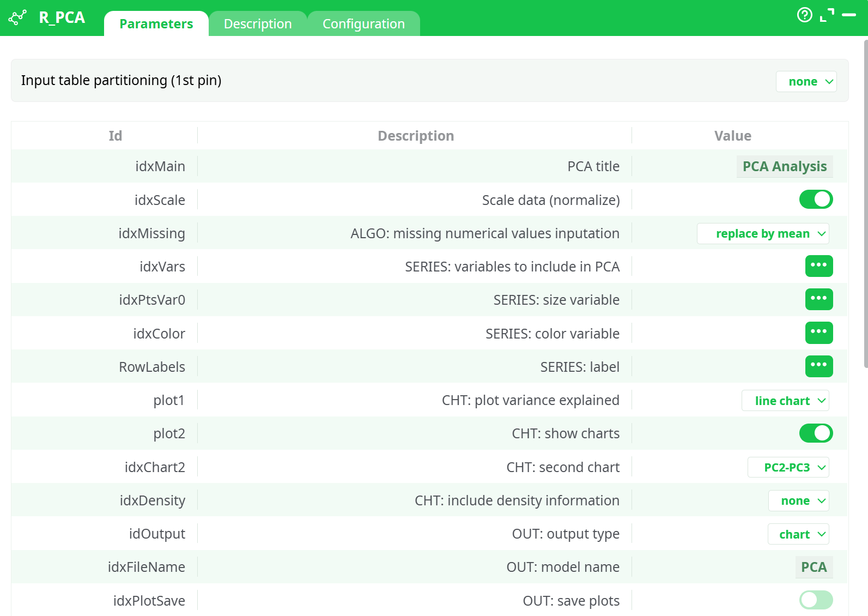868x616 pixels.
Task: Switch to the Description tab
Action: coord(258,24)
